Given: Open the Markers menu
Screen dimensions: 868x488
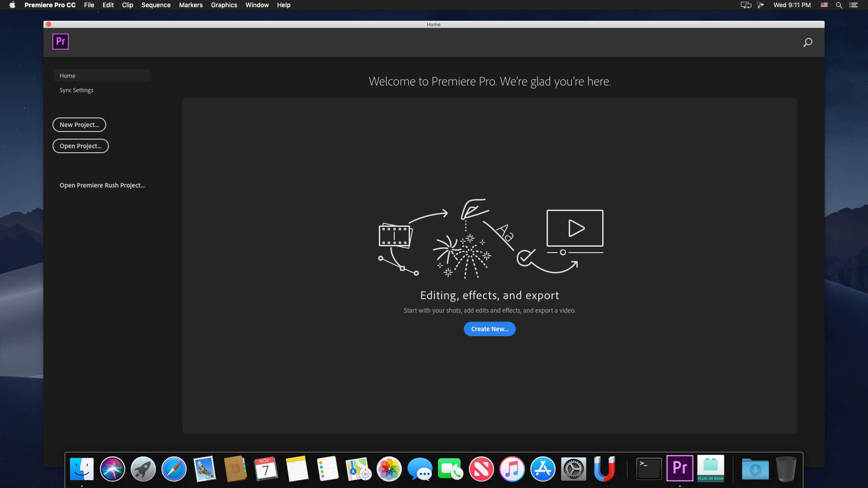Looking at the screenshot, I should pos(190,5).
